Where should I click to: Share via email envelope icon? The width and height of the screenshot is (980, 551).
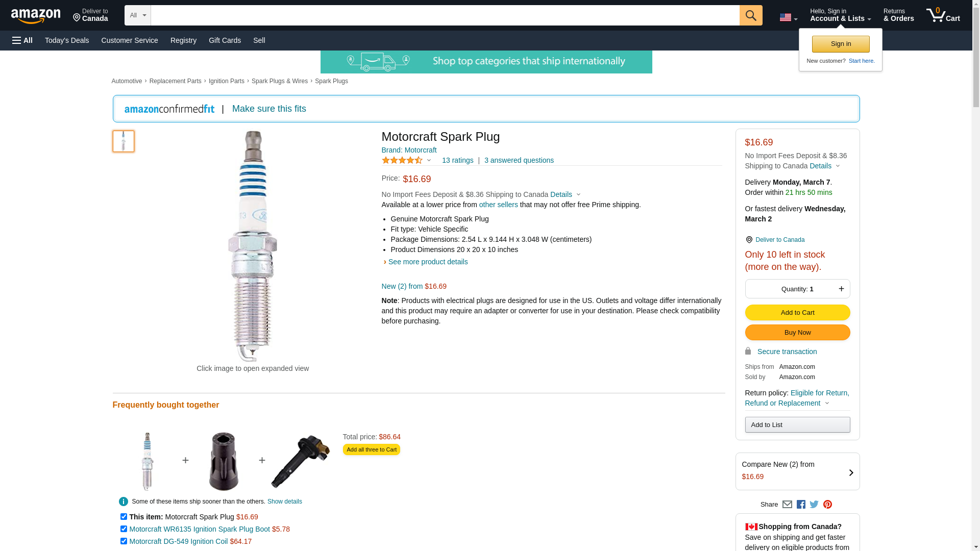point(787,505)
